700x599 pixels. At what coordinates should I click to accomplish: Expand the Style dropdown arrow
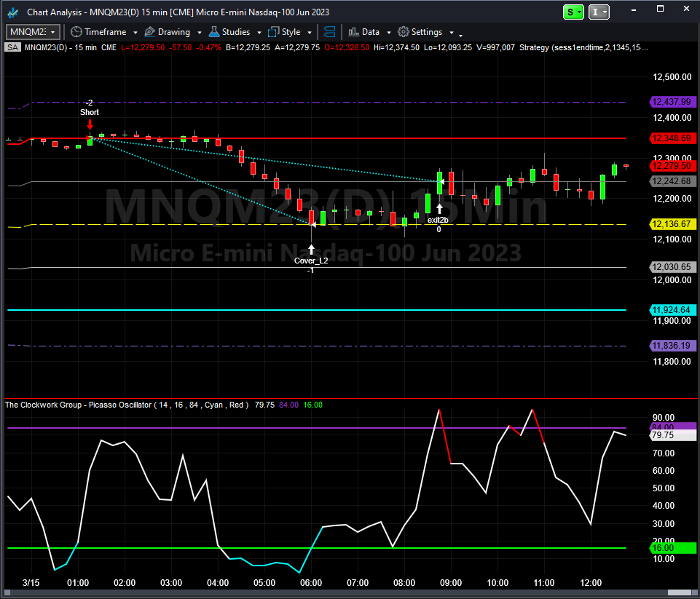310,33
